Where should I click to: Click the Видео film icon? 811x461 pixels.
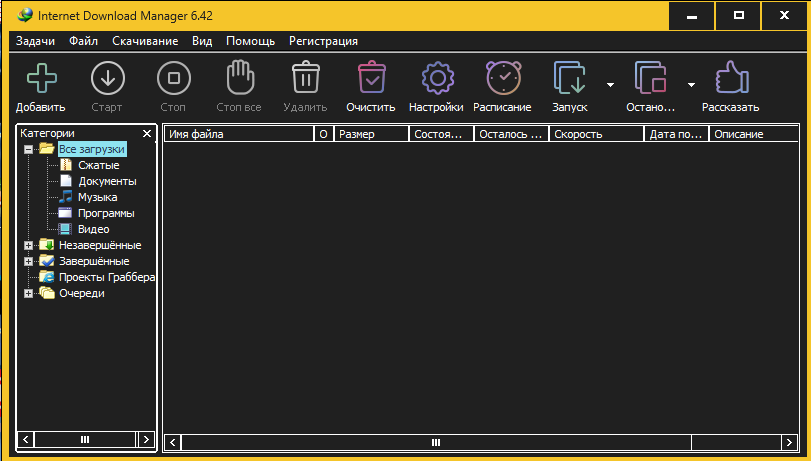(x=65, y=229)
